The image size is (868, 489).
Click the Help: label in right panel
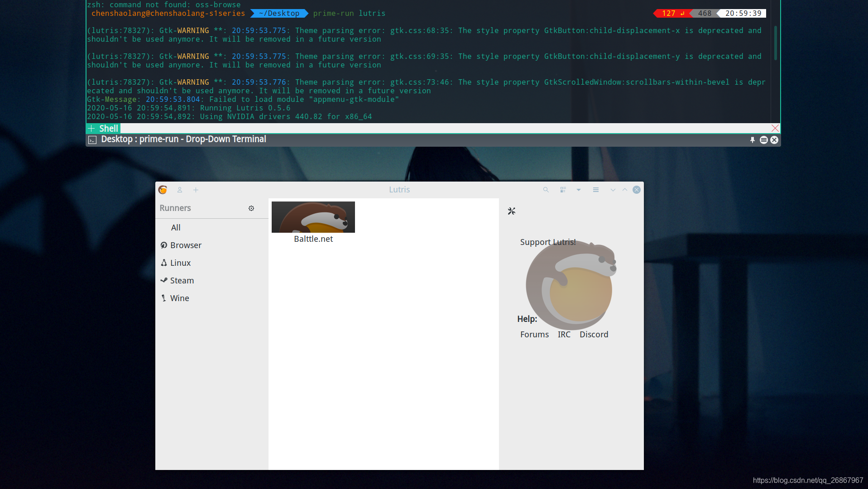click(527, 319)
